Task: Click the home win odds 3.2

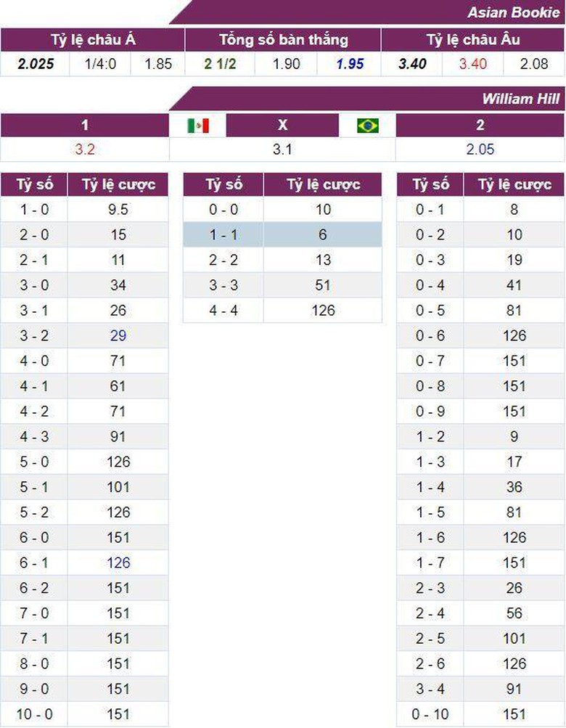Action: click(85, 150)
